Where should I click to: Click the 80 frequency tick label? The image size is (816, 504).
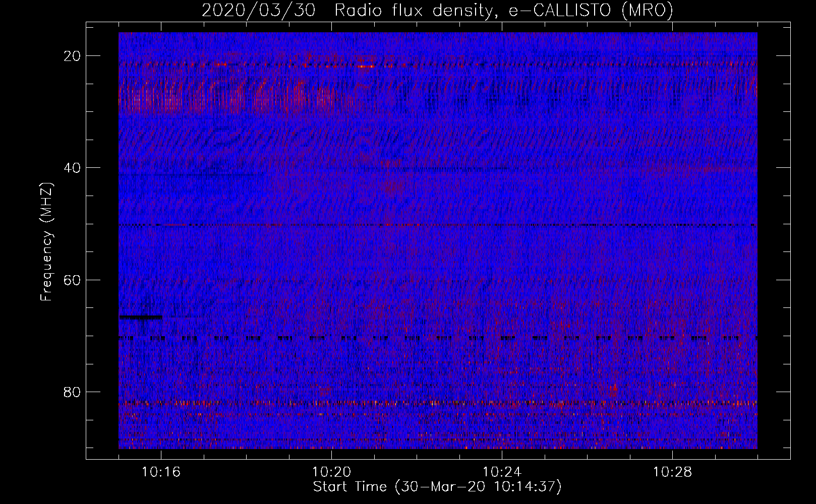pos(73,392)
